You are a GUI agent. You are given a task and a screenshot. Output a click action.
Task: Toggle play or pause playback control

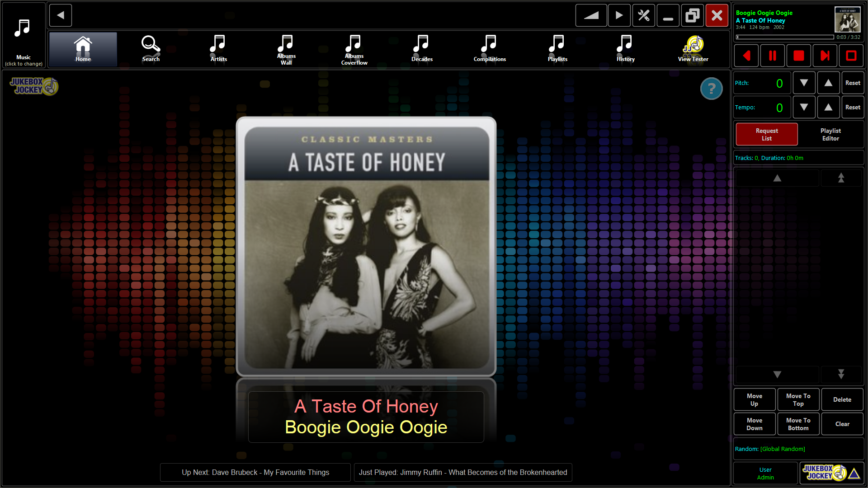click(x=773, y=56)
